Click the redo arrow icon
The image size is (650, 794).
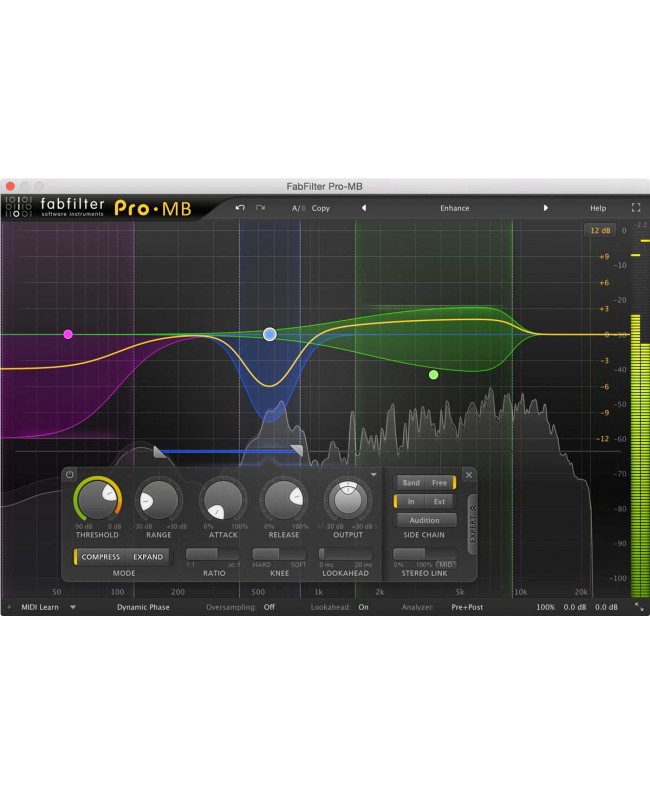[260, 208]
